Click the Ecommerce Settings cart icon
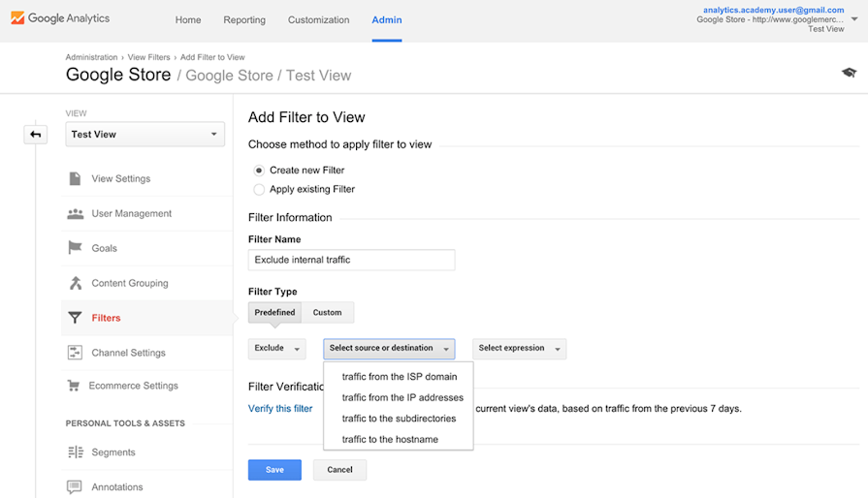 73,386
